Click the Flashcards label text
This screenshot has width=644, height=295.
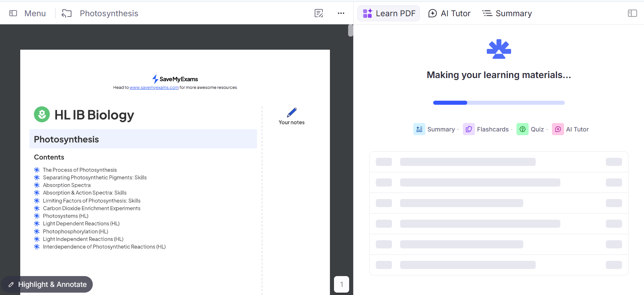tap(493, 129)
